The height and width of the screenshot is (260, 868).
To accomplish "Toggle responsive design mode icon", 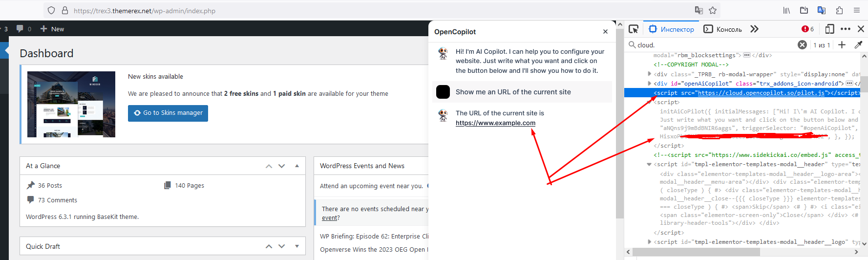I will point(829,29).
